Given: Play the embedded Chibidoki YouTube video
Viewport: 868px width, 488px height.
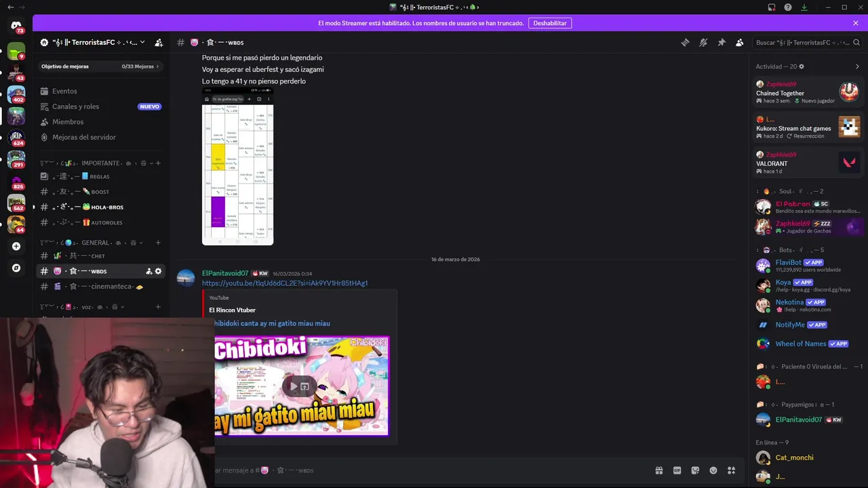Looking at the screenshot, I should (x=294, y=386).
